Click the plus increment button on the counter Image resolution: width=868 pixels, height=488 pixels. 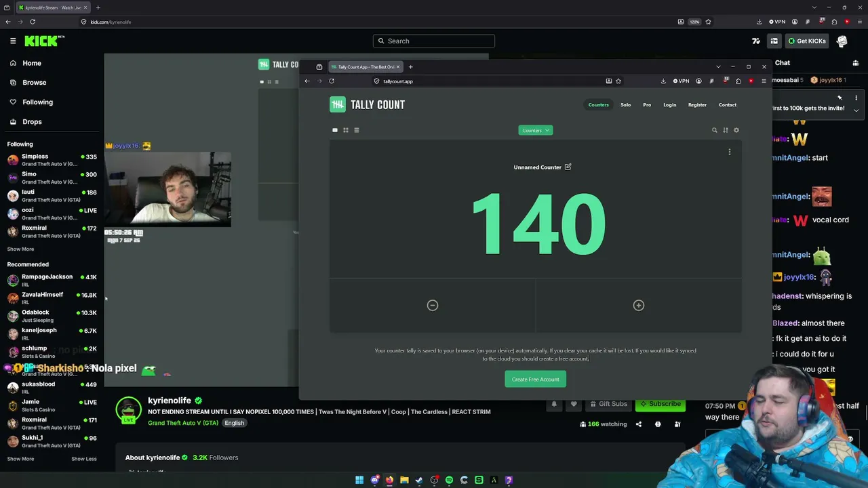(x=639, y=305)
